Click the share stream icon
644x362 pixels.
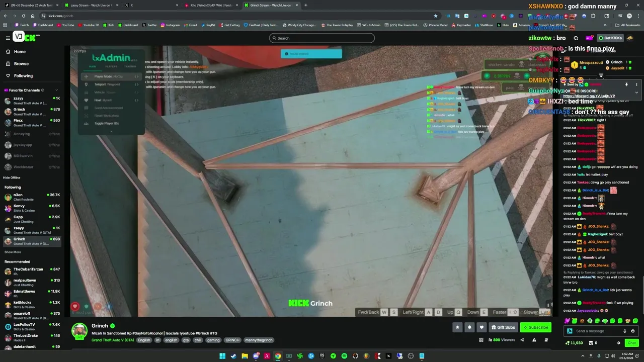522,340
